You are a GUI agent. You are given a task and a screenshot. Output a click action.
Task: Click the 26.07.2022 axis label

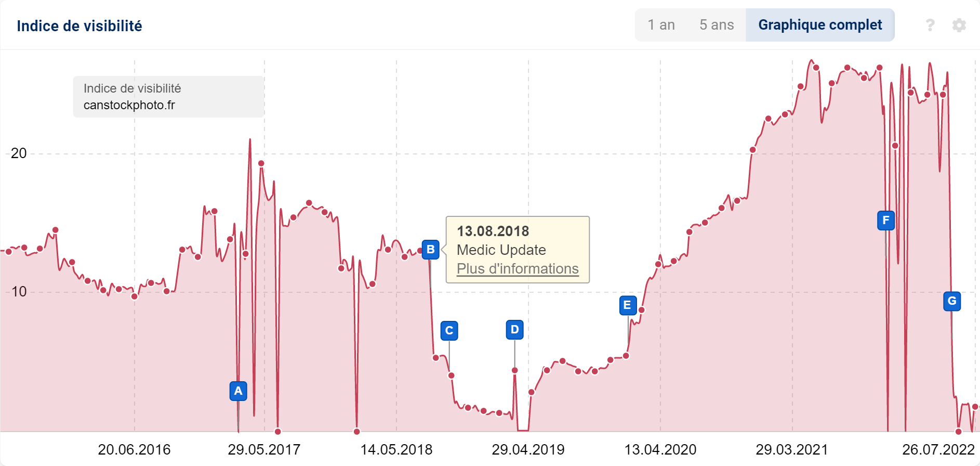pos(938,449)
